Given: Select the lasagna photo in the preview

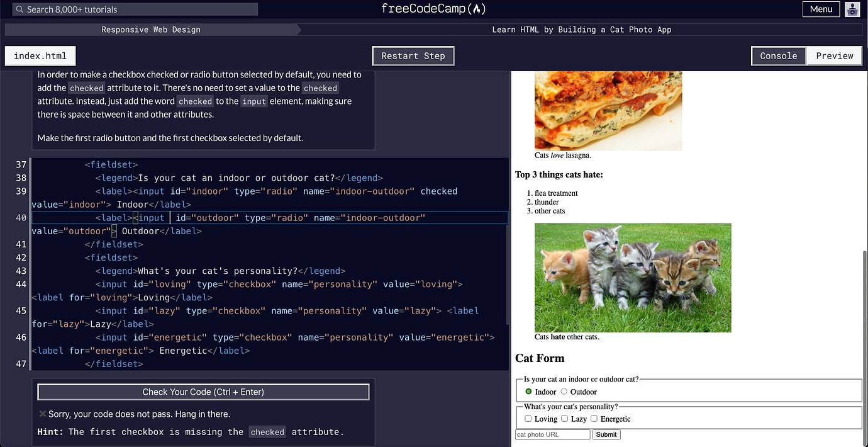Looking at the screenshot, I should coord(608,110).
